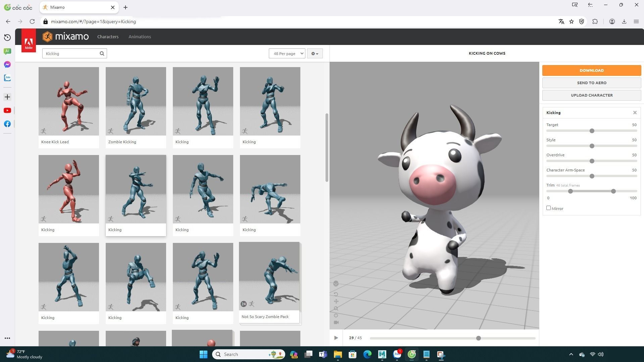Open File Explorer from taskbar
The image size is (644, 362).
pyautogui.click(x=338, y=354)
